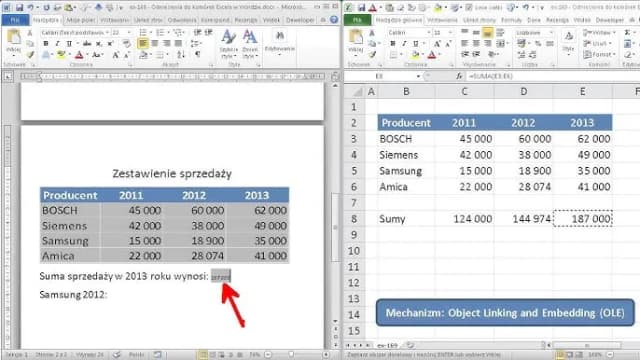640x360 pixels.
Task: Toggle Bold in the Word ribbon
Action: (x=46, y=43)
